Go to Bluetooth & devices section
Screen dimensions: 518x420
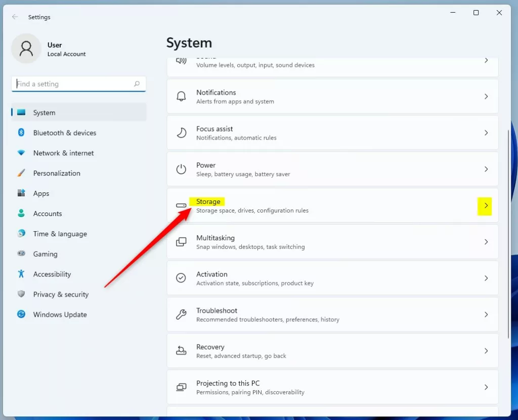[x=78, y=133]
